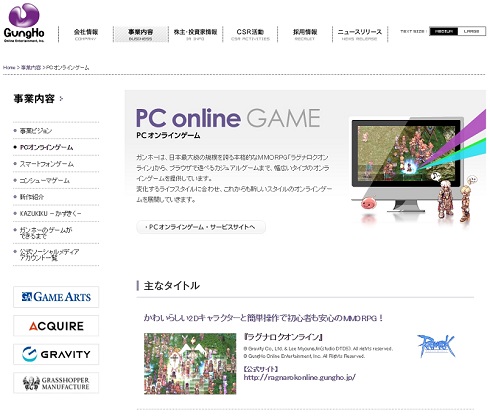Set text size to Large

tap(471, 31)
